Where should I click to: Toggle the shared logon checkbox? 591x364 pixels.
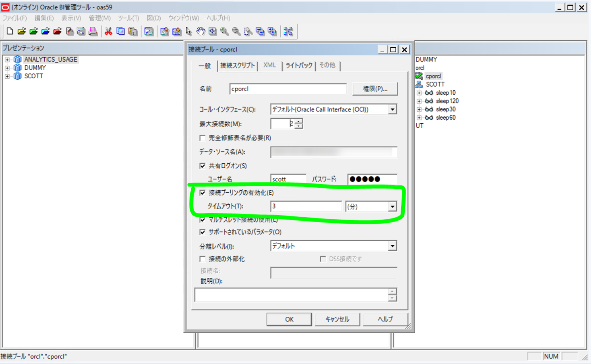(202, 166)
